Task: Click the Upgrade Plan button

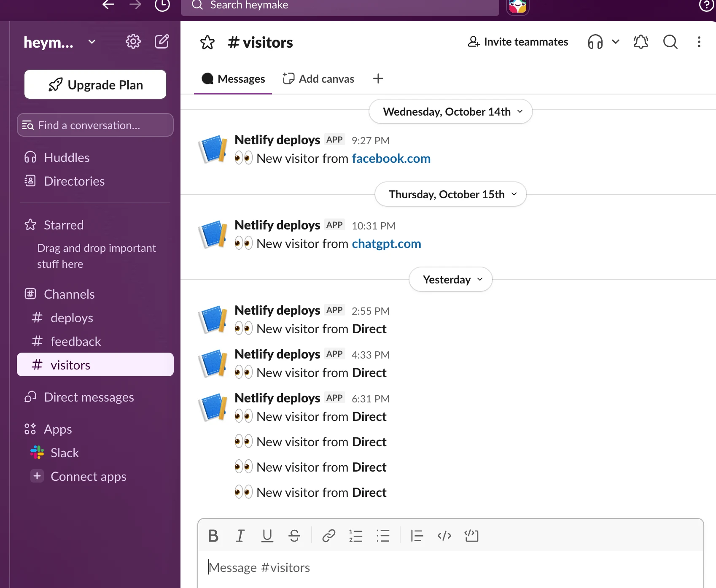Action: point(95,85)
